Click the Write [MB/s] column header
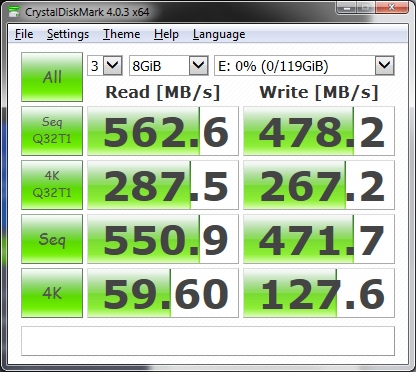The image size is (416, 372). pyautogui.click(x=319, y=92)
